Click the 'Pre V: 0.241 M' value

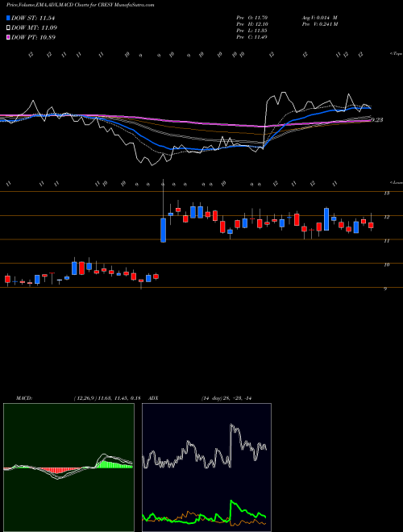[x=319, y=24]
